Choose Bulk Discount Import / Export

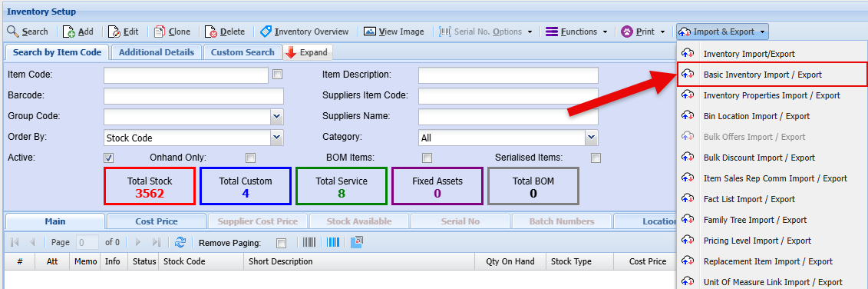point(771,158)
